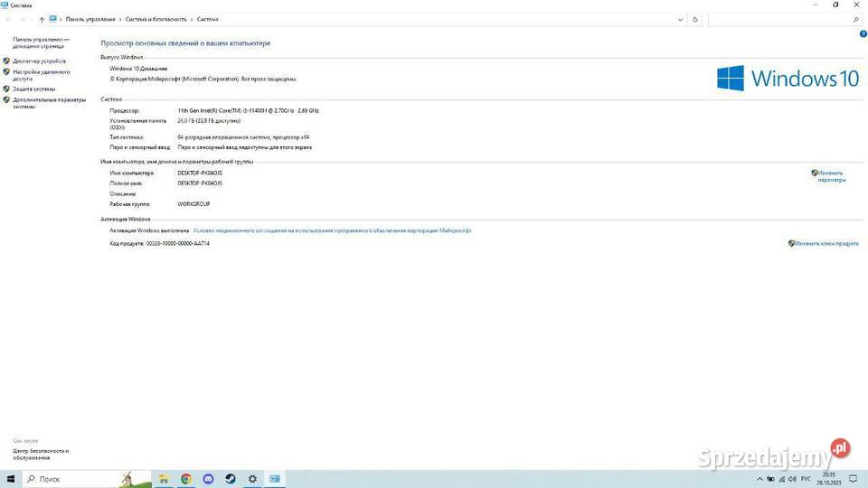Click the shield icon next to Device Manager
The height and width of the screenshot is (488, 868).
point(6,61)
